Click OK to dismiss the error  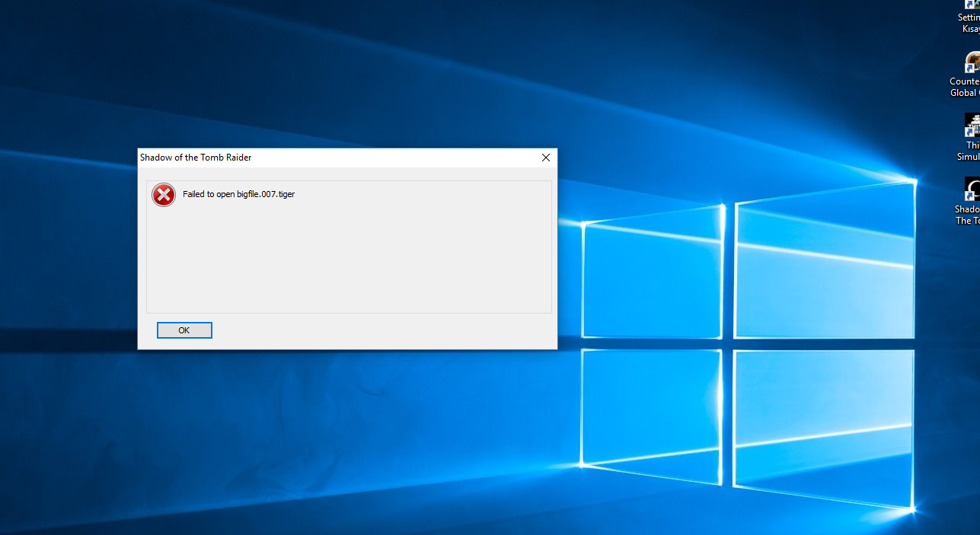click(184, 330)
